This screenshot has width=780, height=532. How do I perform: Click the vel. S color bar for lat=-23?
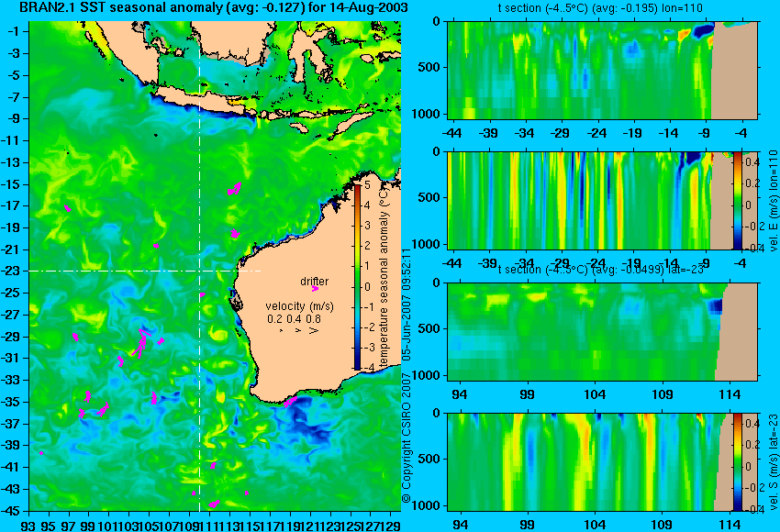pos(738,462)
